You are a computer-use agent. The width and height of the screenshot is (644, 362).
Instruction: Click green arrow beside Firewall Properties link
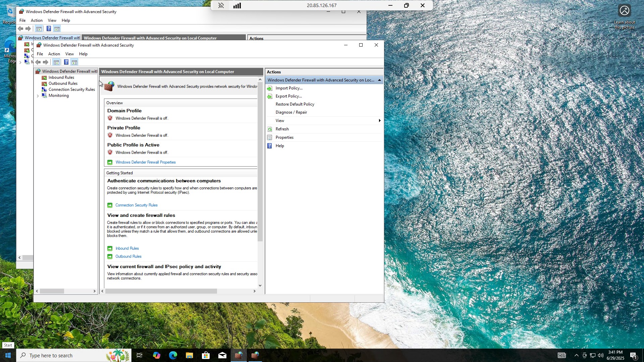(110, 162)
